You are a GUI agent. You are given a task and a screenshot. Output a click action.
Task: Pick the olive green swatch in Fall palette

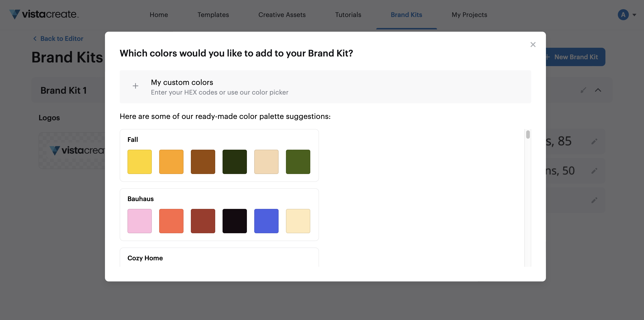click(x=298, y=162)
